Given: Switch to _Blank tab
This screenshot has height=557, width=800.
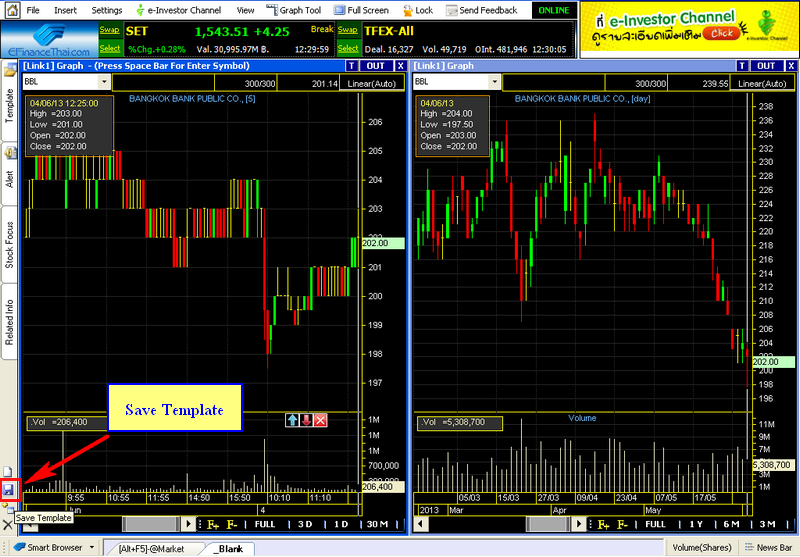Looking at the screenshot, I should [228, 549].
